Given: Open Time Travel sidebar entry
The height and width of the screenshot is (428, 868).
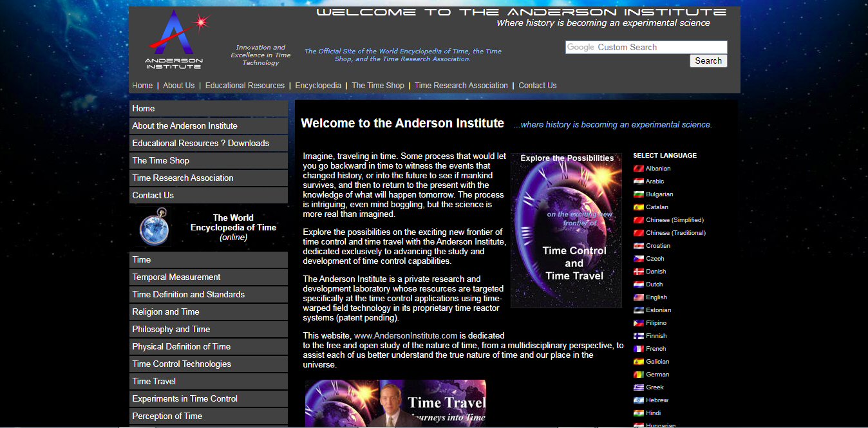Looking at the screenshot, I should [209, 382].
